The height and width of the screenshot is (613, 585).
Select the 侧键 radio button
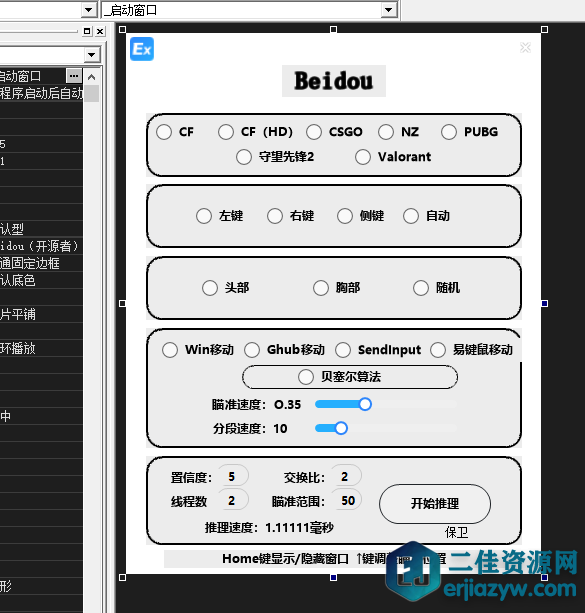pyautogui.click(x=345, y=216)
